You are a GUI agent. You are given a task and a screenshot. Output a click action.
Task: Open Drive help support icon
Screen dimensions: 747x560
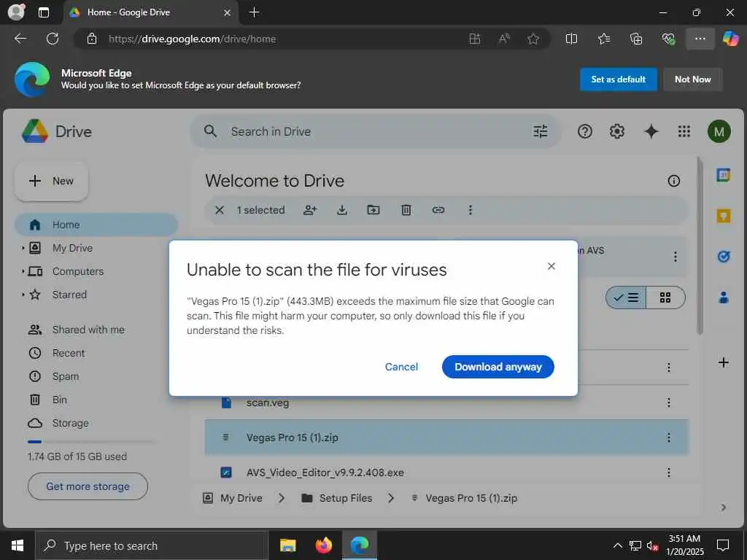pyautogui.click(x=584, y=131)
